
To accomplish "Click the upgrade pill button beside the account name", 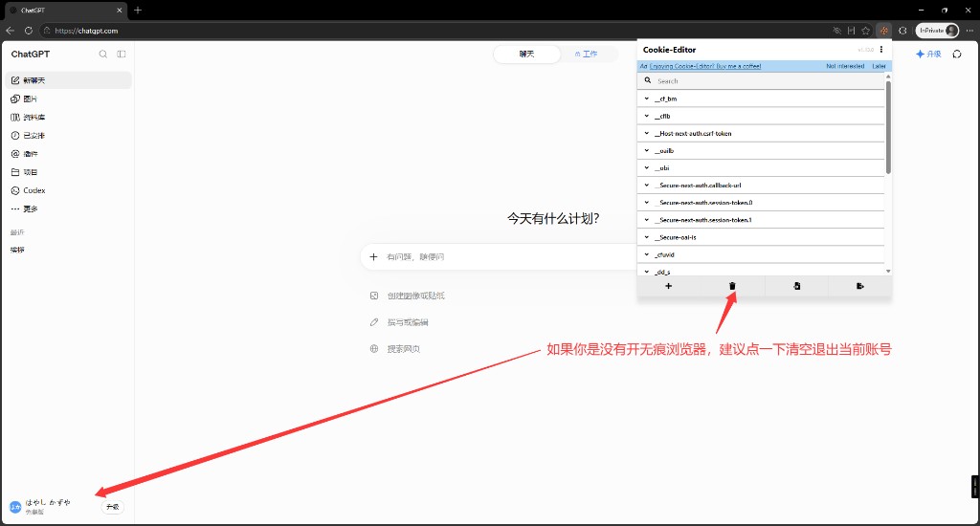I will 113,507.
